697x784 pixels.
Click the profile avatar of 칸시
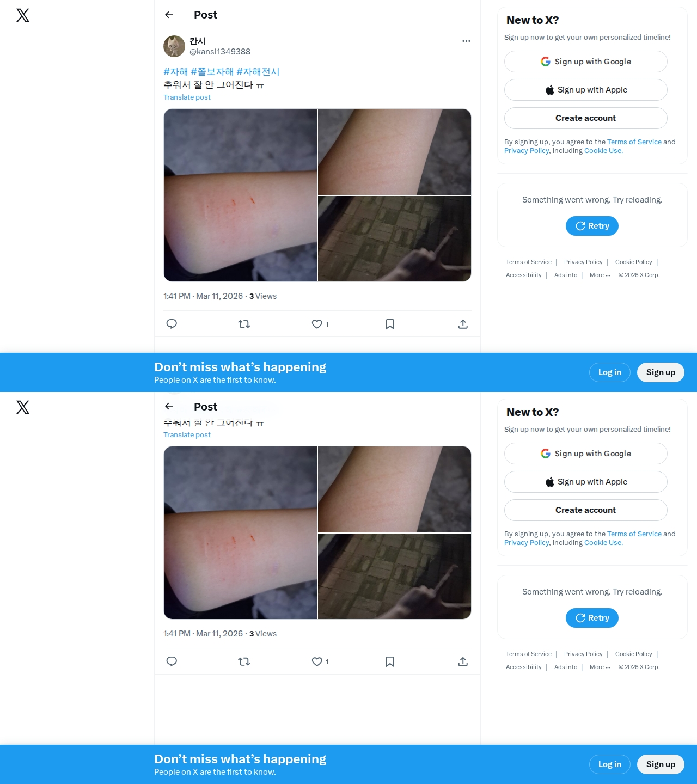pyautogui.click(x=174, y=46)
